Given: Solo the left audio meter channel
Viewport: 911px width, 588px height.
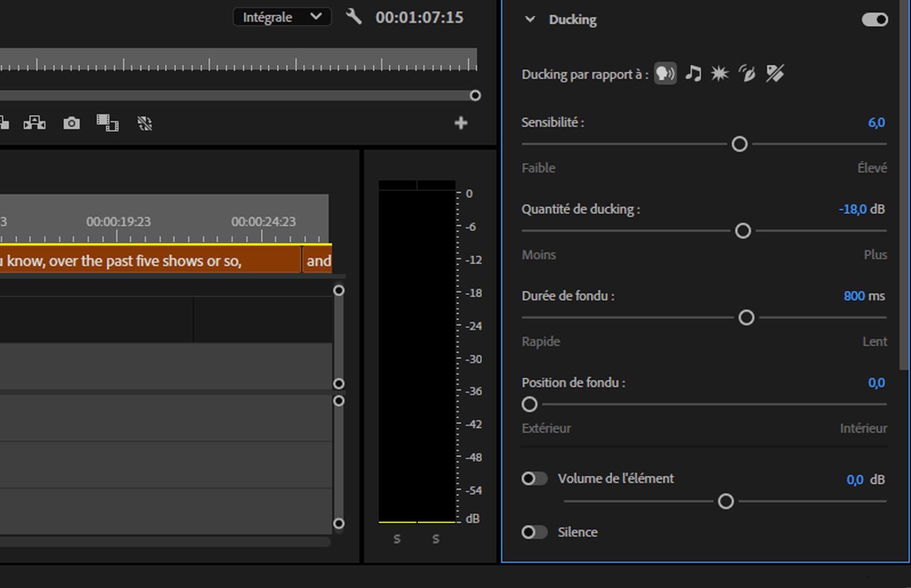Looking at the screenshot, I should click(397, 538).
